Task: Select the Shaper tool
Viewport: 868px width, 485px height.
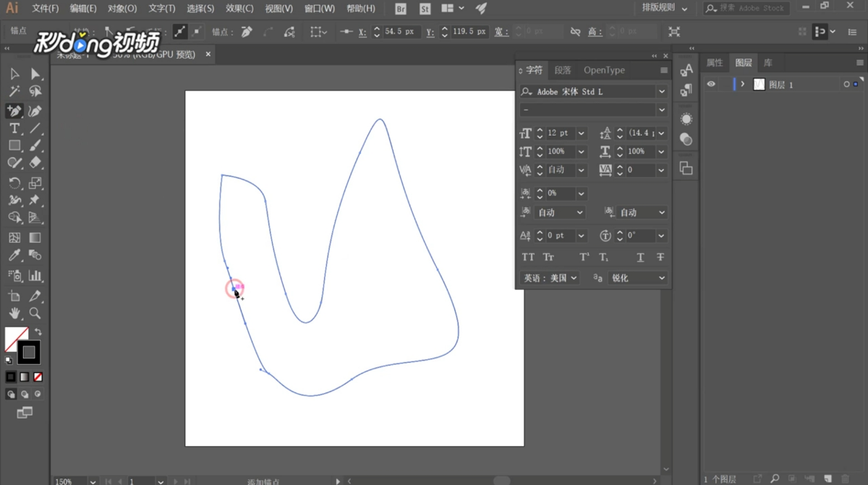Action: coord(14,163)
